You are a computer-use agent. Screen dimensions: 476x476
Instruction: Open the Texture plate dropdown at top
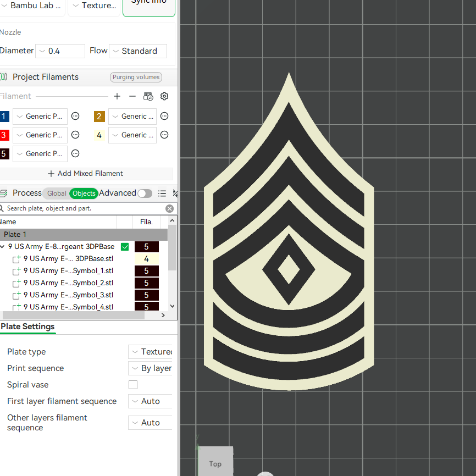click(x=95, y=6)
